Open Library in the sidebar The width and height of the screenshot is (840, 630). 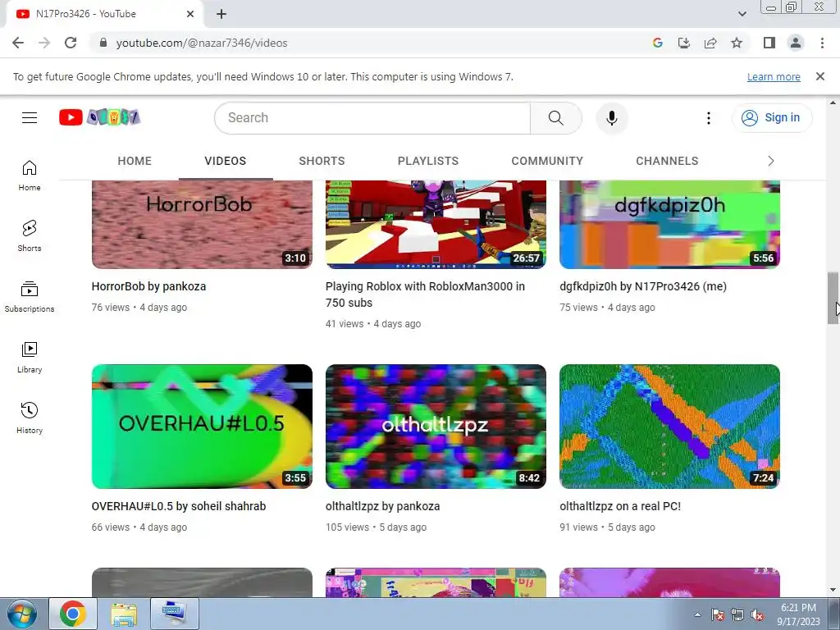coord(30,358)
